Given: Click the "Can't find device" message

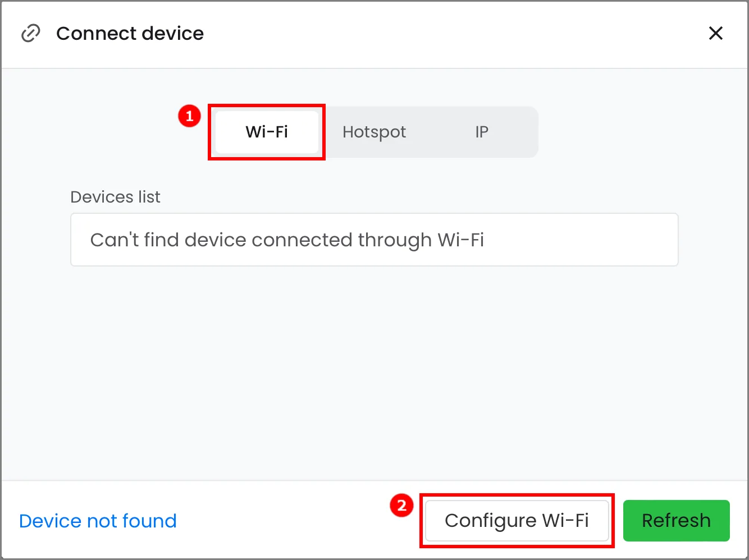Looking at the screenshot, I should (x=287, y=240).
